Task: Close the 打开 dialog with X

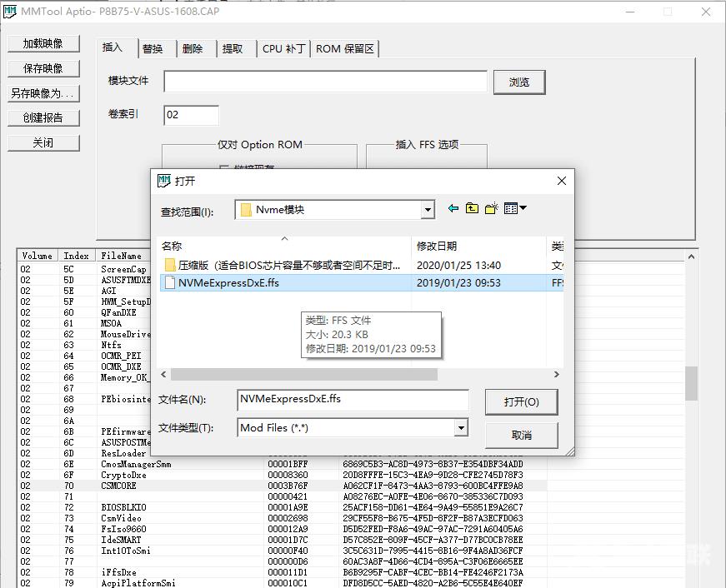Action: pyautogui.click(x=561, y=181)
